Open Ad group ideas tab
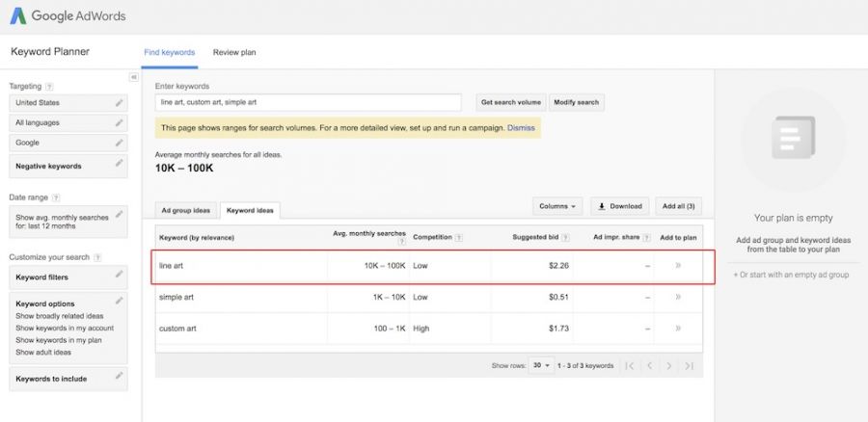 (x=186, y=211)
